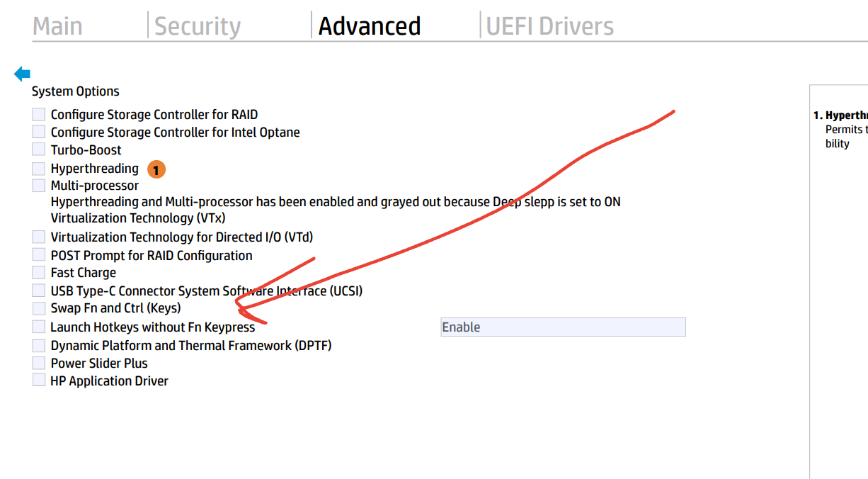Toggle the Fast Charge checkbox
The width and height of the screenshot is (868, 479).
point(38,272)
